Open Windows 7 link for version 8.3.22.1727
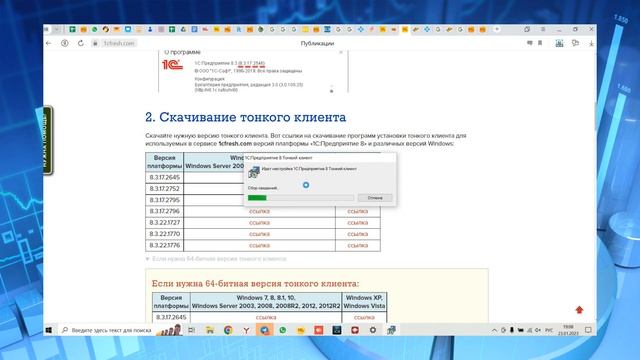This screenshot has width=640, height=360. click(x=259, y=223)
